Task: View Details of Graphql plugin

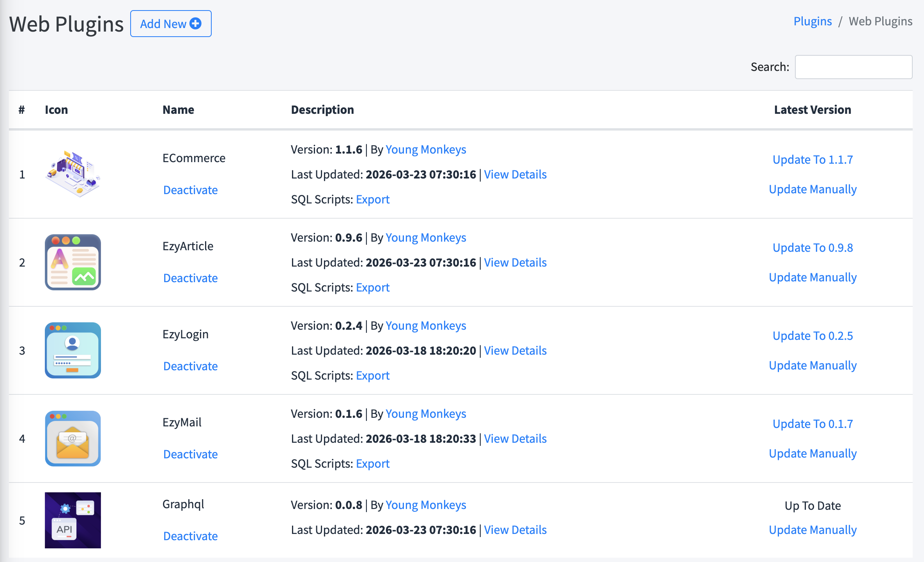Action: pos(515,530)
